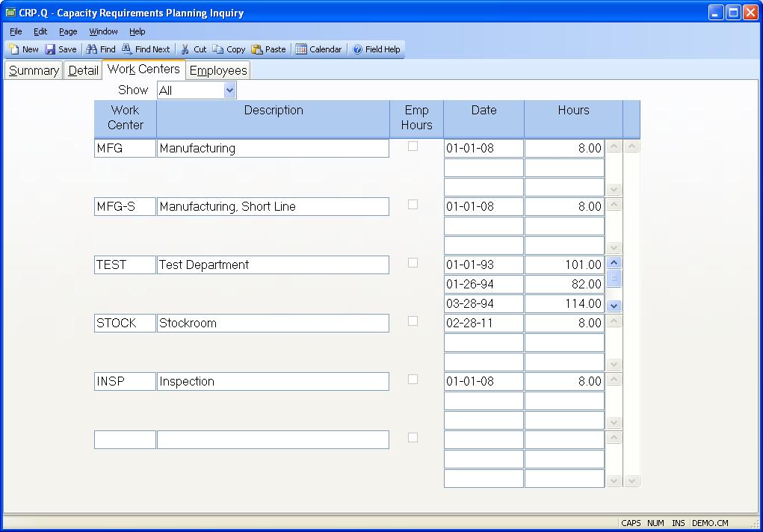Click the Save floppy disk icon

[x=50, y=49]
